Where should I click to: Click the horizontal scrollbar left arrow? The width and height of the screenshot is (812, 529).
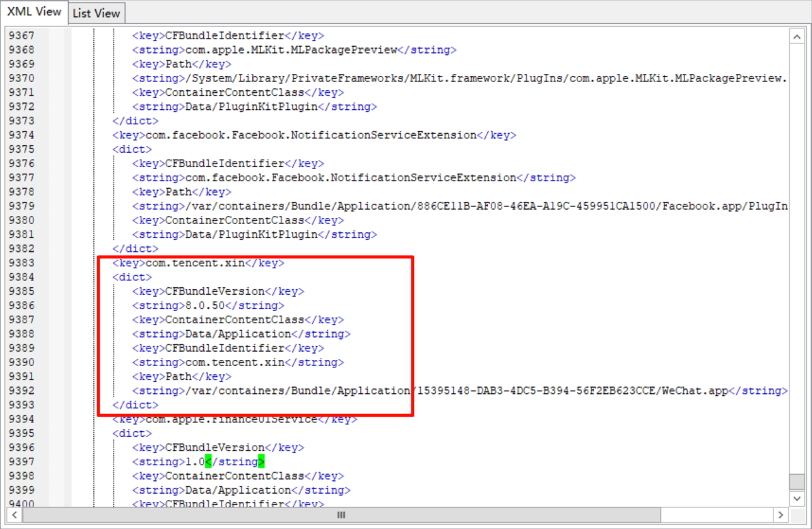(x=14, y=515)
